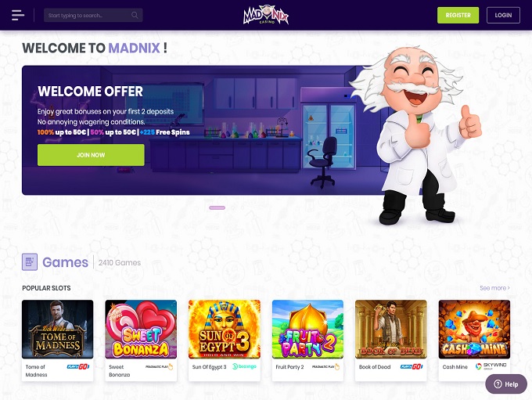The width and height of the screenshot is (532, 400).
Task: Click the Join Now button
Action: coord(91,155)
